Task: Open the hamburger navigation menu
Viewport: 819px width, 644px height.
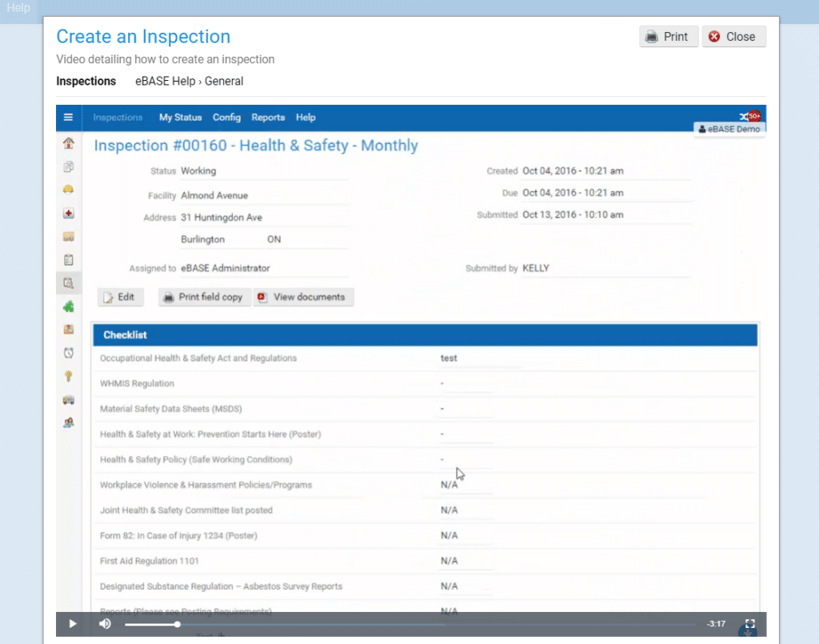Action: click(x=68, y=117)
